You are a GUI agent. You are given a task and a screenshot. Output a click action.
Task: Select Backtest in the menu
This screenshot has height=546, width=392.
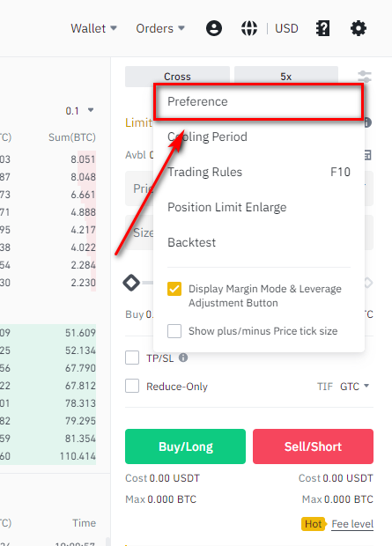(259, 242)
